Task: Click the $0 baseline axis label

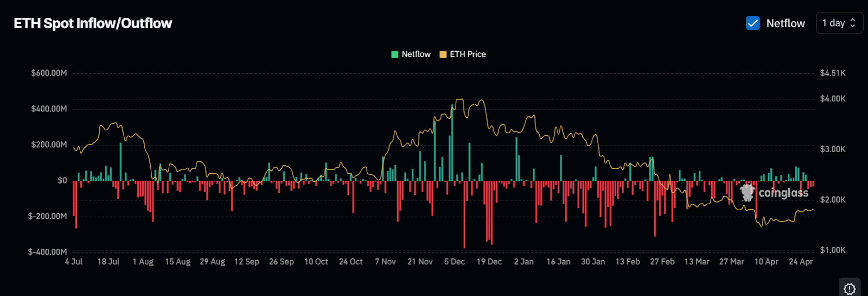Action: coord(62,181)
